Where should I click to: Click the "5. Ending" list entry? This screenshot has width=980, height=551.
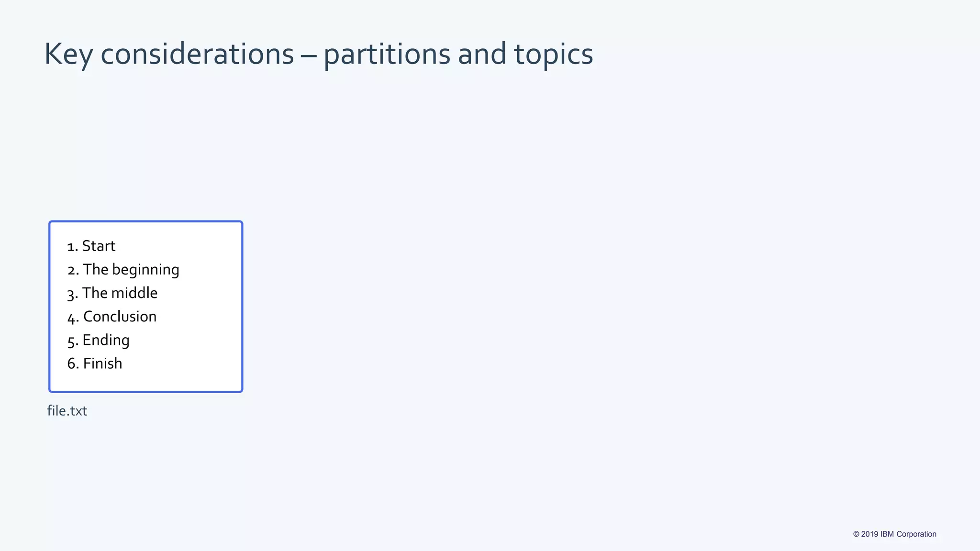(x=99, y=341)
